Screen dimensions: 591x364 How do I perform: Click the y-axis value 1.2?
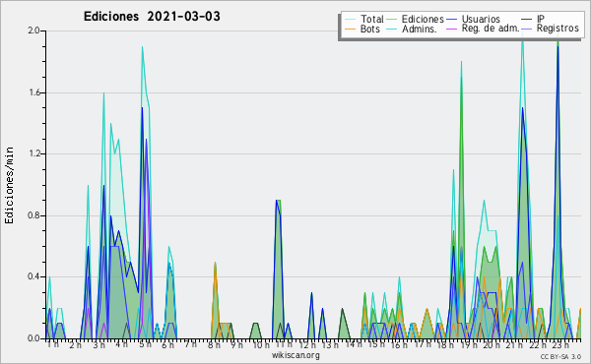(x=33, y=153)
